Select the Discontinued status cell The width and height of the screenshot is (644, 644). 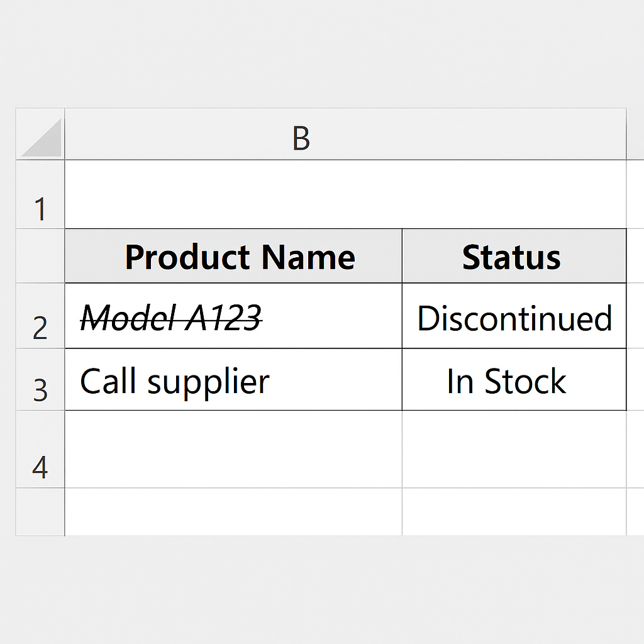click(x=514, y=316)
